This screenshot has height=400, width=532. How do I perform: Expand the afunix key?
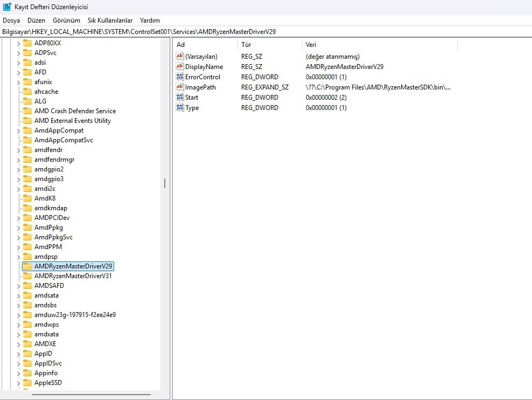pos(19,82)
